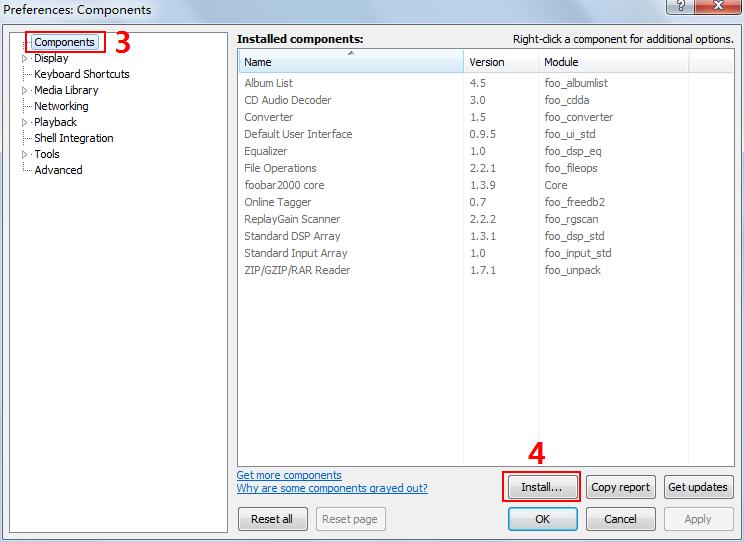Click the Cancel button

click(x=621, y=519)
